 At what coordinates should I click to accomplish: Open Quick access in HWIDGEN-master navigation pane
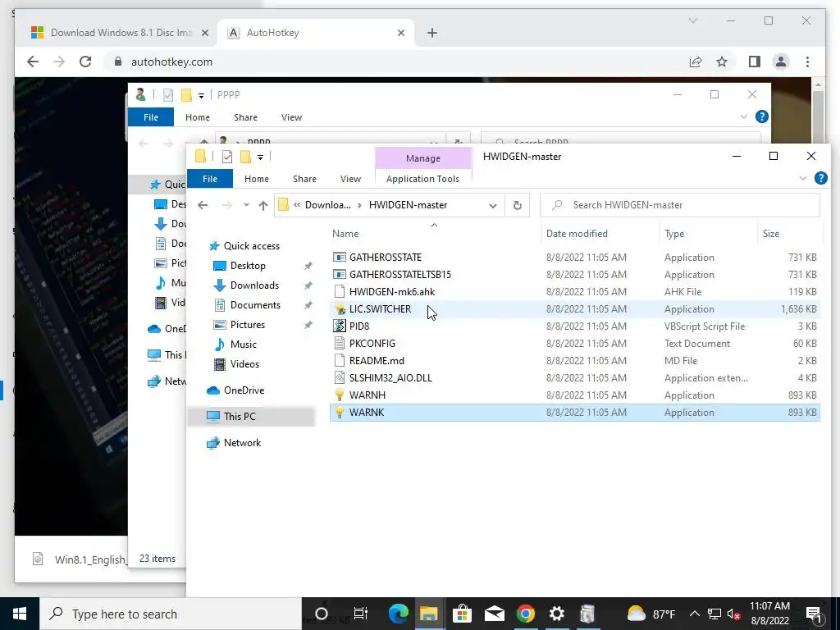tap(251, 246)
